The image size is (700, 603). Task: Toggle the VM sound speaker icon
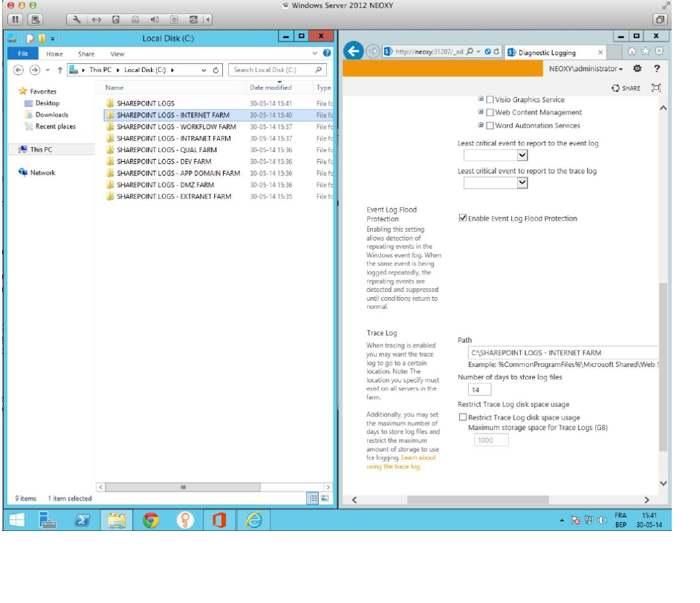155,19
